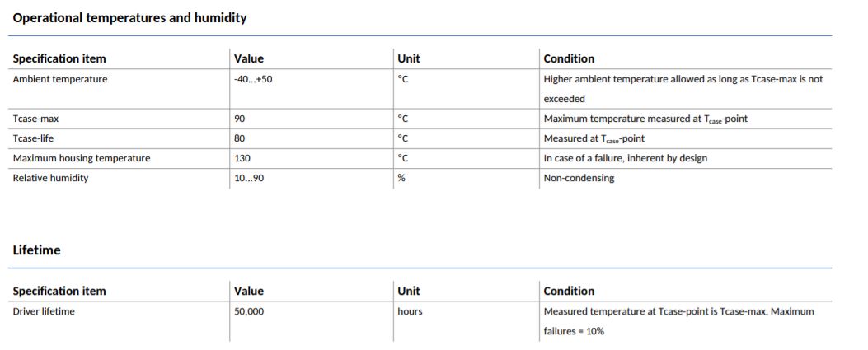Click the Condition column header in the first table

[569, 58]
